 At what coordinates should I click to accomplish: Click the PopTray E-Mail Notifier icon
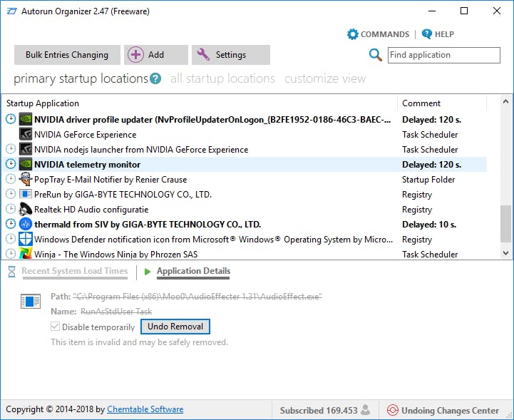[x=26, y=180]
